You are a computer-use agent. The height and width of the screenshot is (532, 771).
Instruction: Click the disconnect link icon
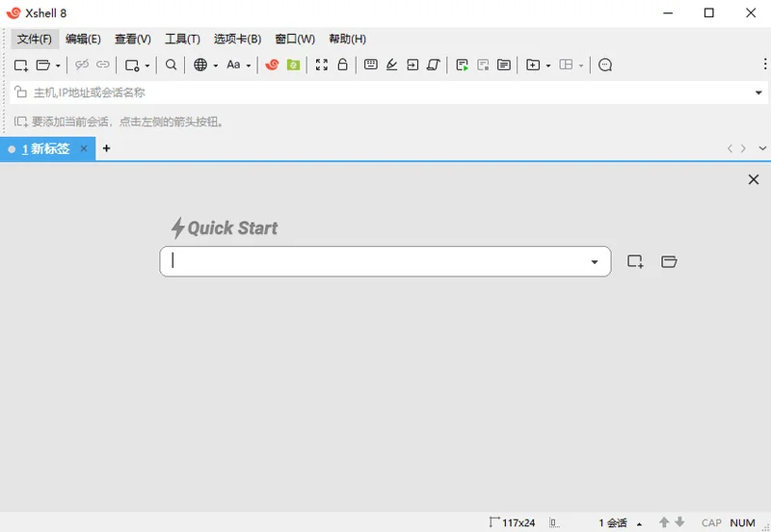click(82, 65)
